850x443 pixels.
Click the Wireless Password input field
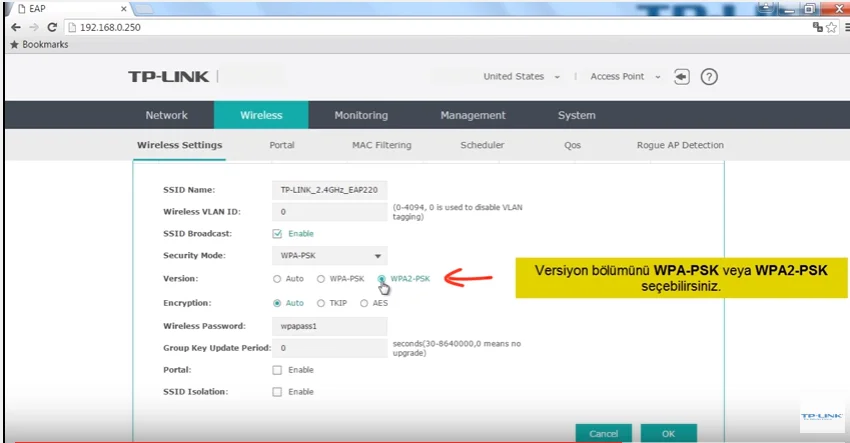pyautogui.click(x=329, y=326)
